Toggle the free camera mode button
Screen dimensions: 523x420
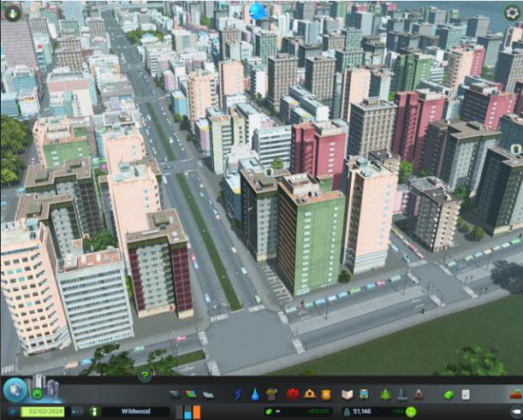click(x=517, y=412)
